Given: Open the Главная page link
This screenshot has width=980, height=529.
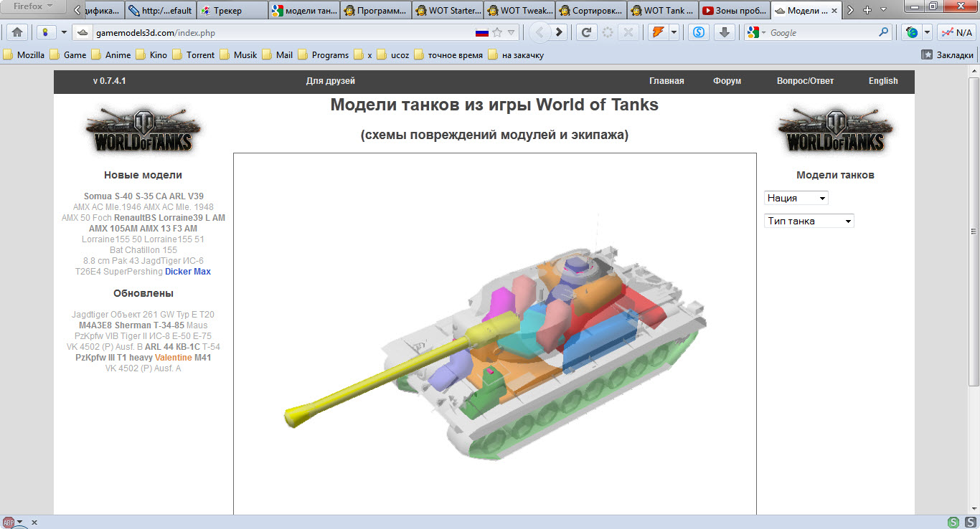Looking at the screenshot, I should (666, 81).
